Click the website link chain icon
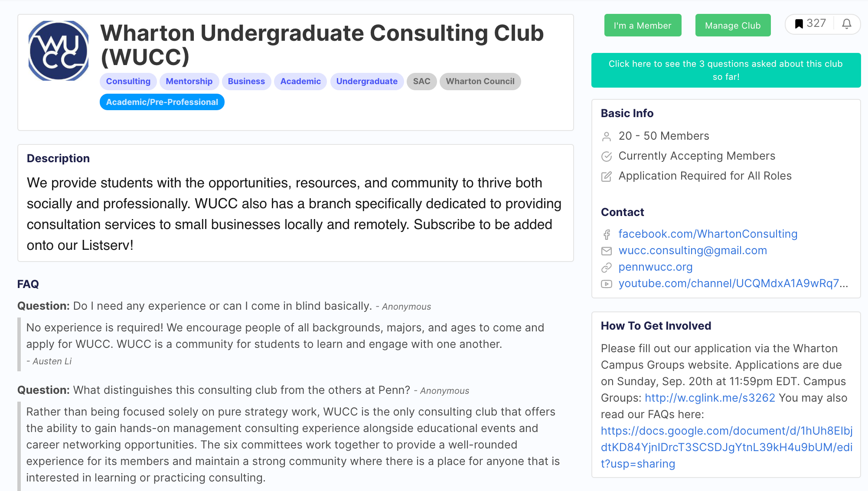This screenshot has height=491, width=868. [607, 268]
